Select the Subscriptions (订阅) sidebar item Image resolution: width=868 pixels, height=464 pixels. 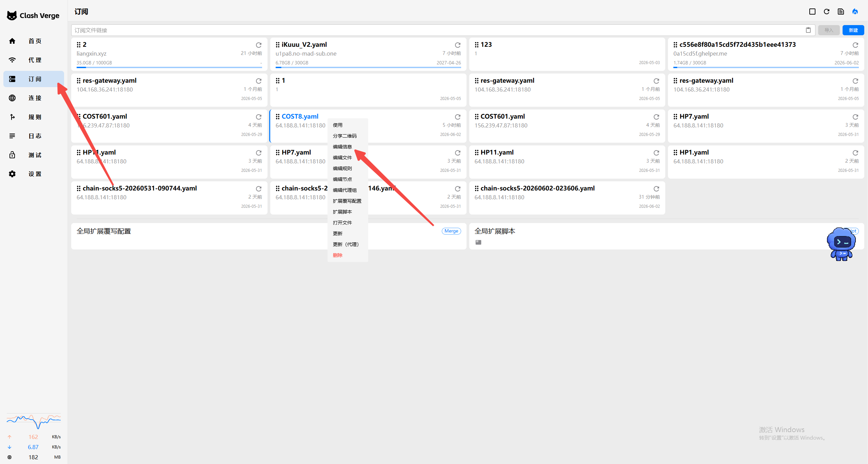coord(34,79)
